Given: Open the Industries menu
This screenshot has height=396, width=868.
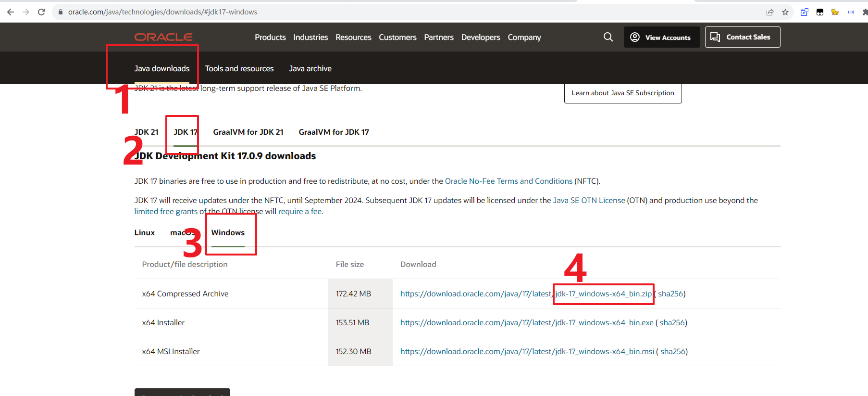Looking at the screenshot, I should 310,37.
